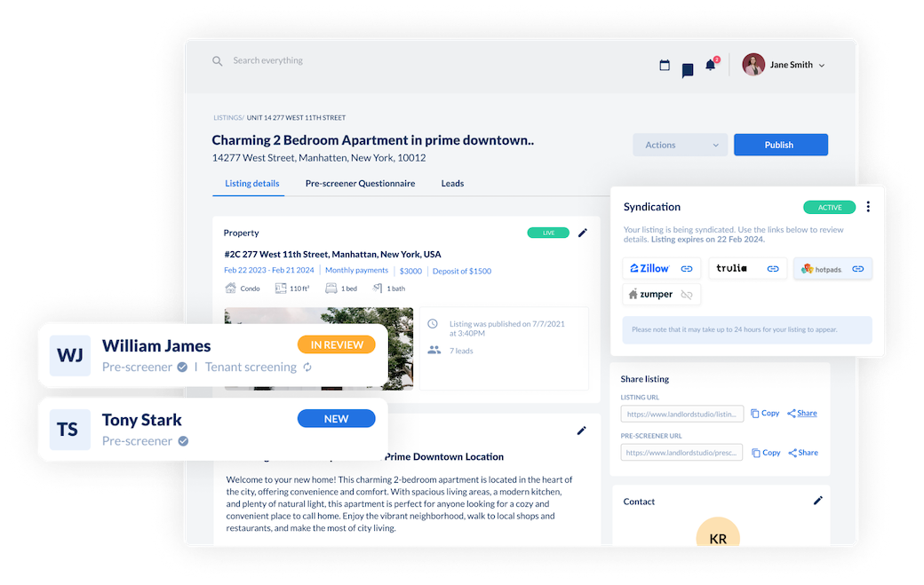Open the Leads tab
This screenshot has height=585, width=924.
452,184
